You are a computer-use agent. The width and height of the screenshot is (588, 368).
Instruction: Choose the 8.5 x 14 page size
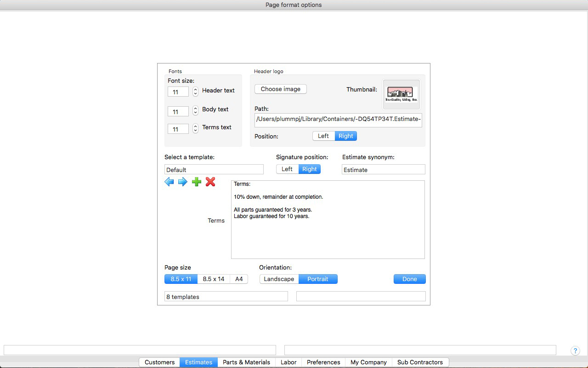click(214, 279)
